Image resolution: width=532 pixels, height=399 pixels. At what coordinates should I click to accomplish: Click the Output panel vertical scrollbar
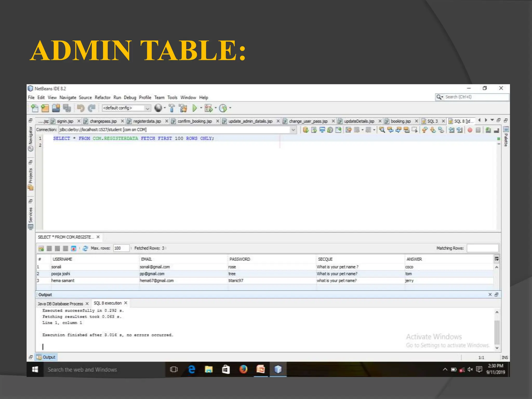(497, 330)
